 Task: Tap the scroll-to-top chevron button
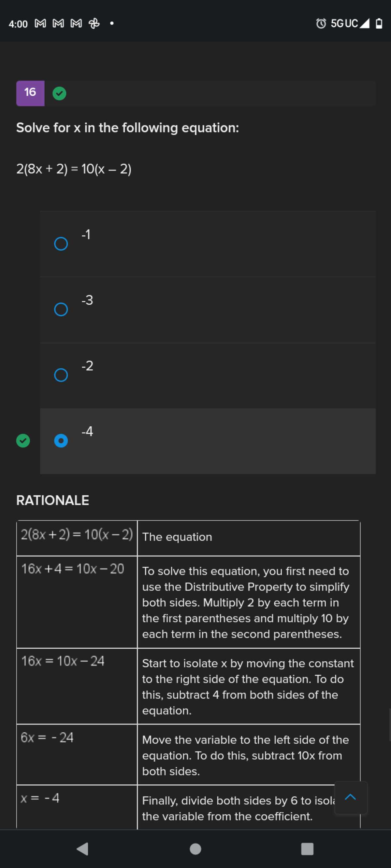point(351,797)
